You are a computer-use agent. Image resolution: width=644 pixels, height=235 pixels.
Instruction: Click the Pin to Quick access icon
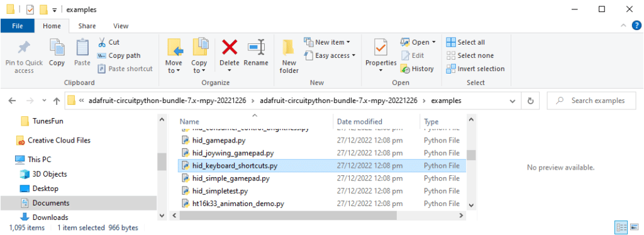[24, 48]
